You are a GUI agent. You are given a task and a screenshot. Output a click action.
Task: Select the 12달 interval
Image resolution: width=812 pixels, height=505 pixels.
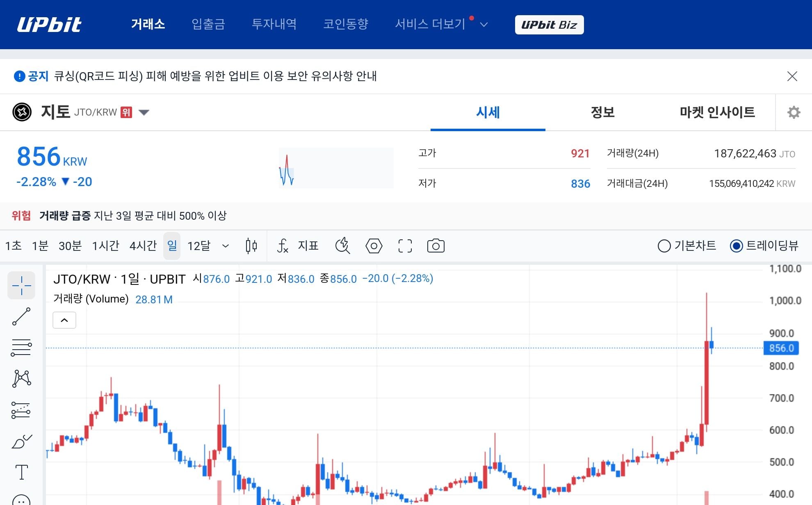coord(199,246)
